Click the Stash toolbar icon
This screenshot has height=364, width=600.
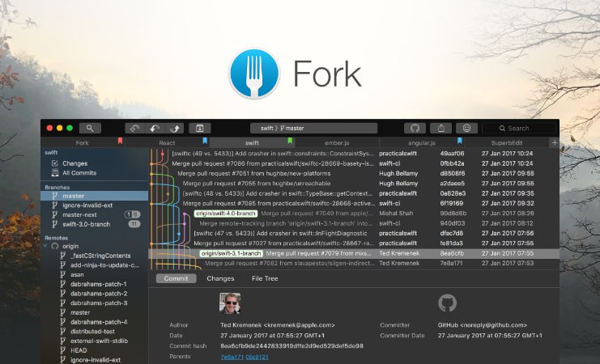click(200, 128)
